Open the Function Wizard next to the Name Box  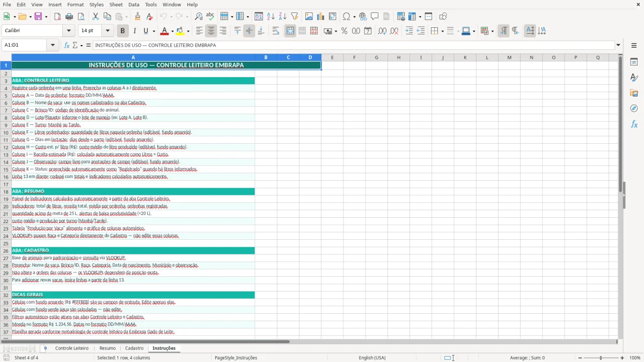point(67,46)
